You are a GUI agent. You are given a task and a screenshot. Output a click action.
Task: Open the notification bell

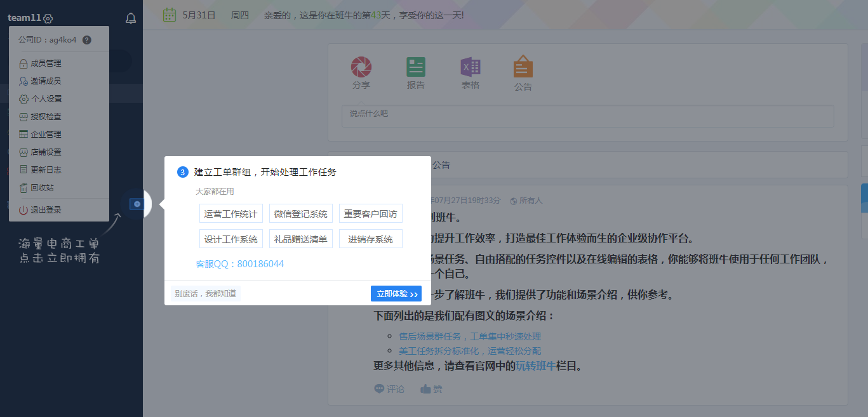click(131, 18)
